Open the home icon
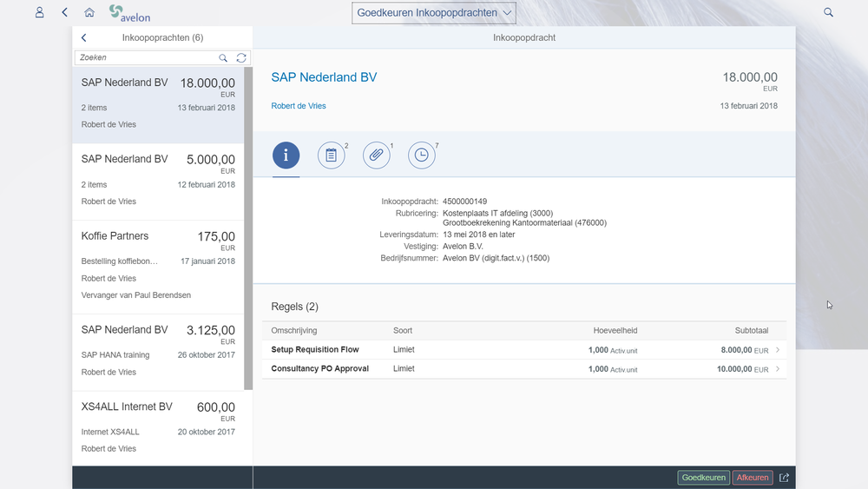 [x=89, y=12]
